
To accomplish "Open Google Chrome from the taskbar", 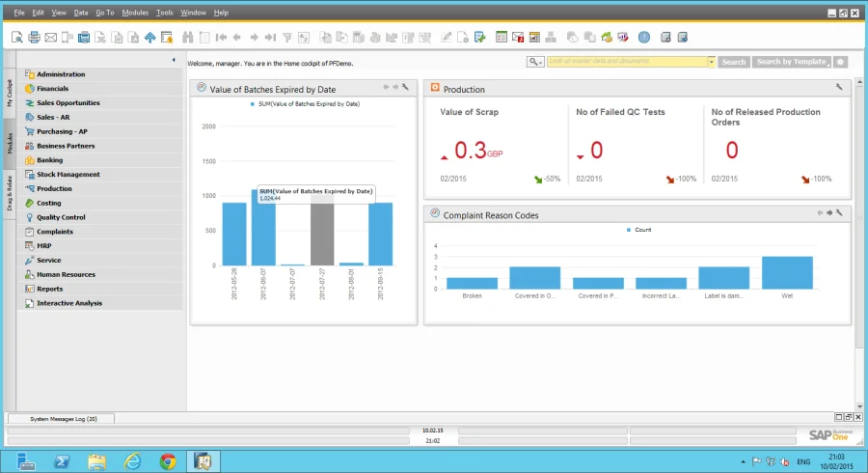I will tap(168, 460).
